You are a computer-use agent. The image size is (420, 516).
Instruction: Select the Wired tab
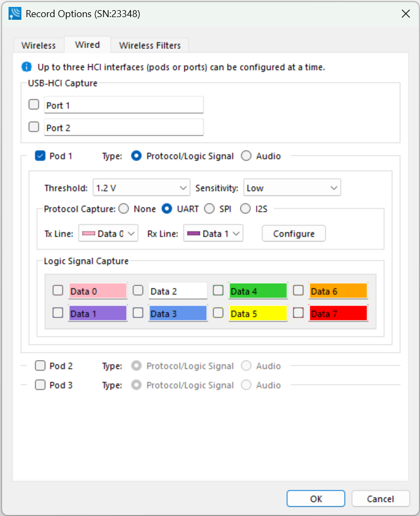(87, 44)
